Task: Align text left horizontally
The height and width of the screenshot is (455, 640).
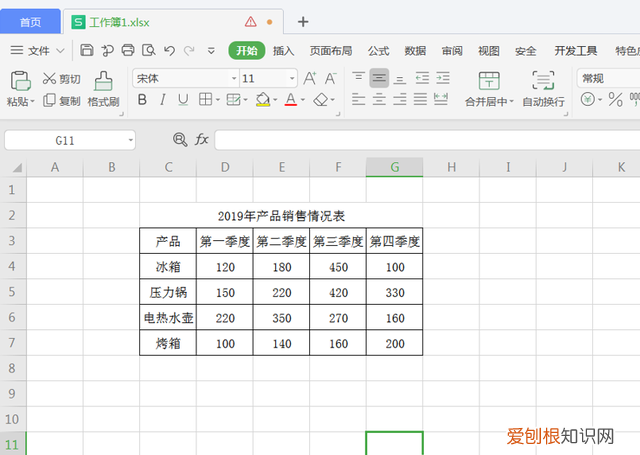Action: coord(358,99)
